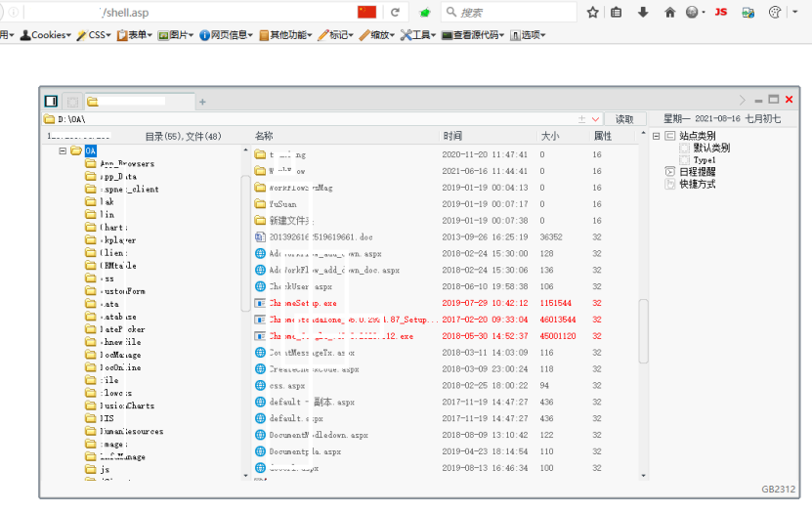
Task: Click the red JS toolbar icon
Action: 721,12
